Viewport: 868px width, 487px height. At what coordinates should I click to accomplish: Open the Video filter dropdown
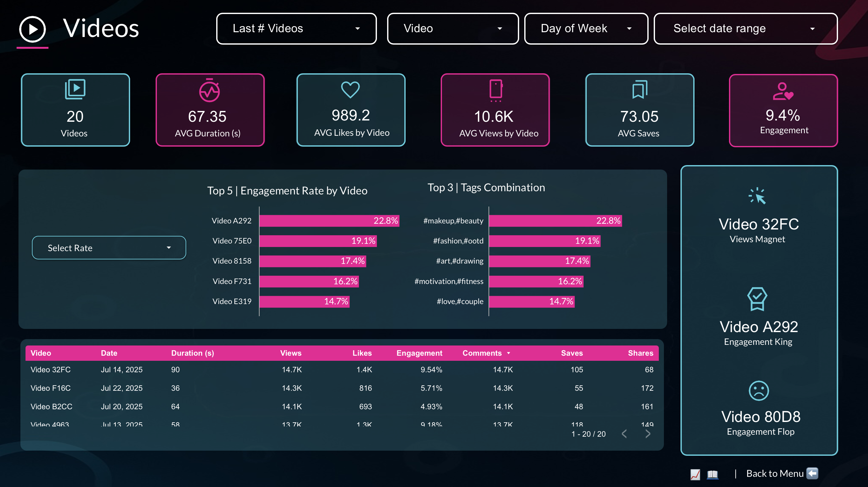coord(452,29)
